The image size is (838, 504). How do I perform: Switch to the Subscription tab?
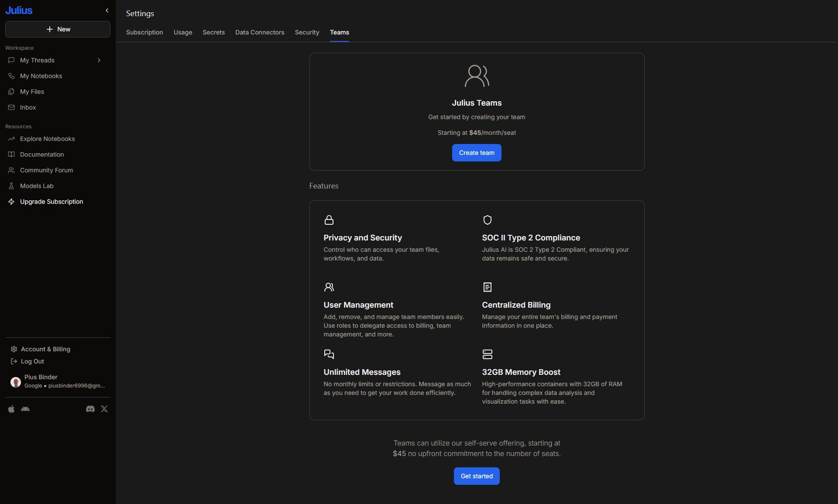tap(144, 32)
